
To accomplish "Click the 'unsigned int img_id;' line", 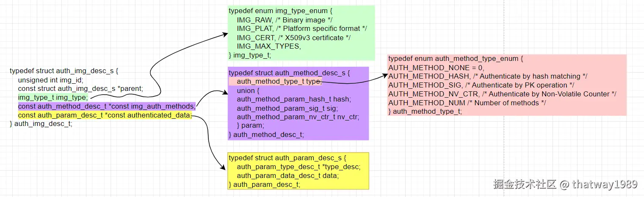I will 51,80.
